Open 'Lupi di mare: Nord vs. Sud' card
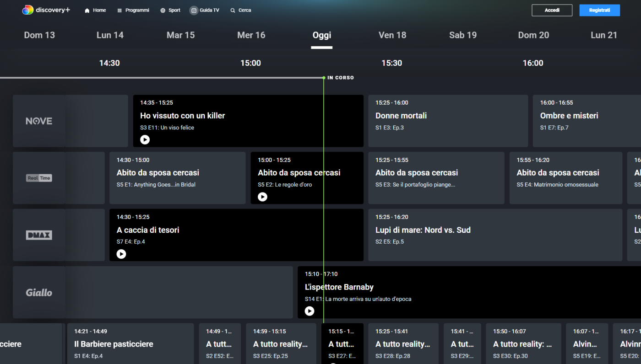 [494, 235]
